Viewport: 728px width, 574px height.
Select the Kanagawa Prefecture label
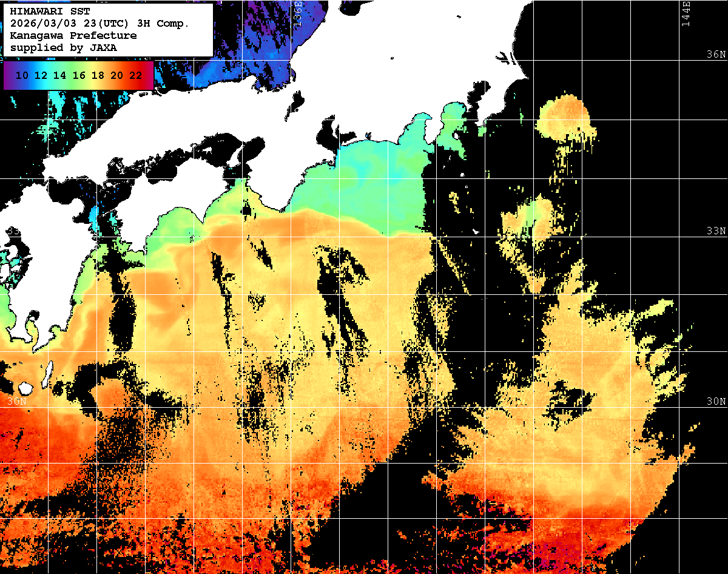pyautogui.click(x=73, y=36)
